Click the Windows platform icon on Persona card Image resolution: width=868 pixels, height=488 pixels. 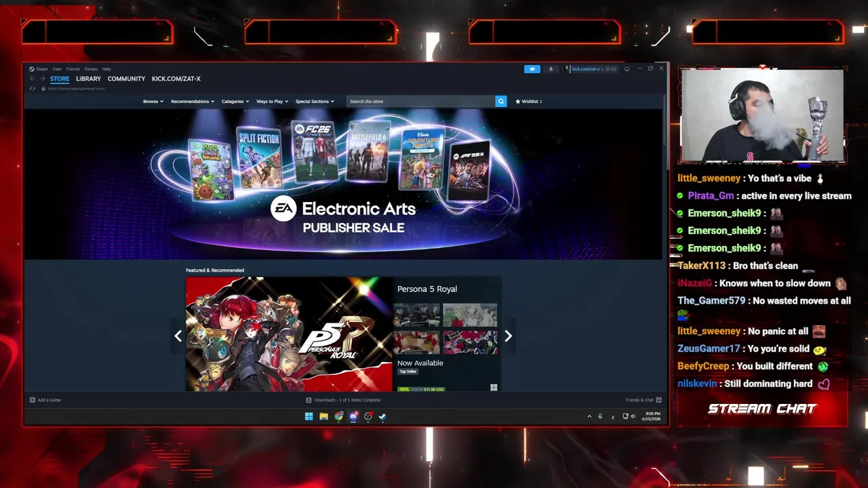point(494,388)
